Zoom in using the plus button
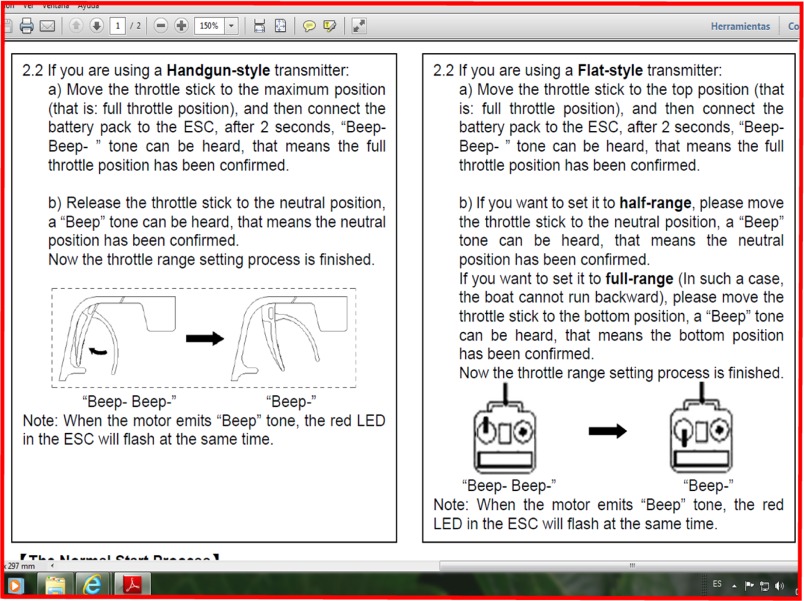 [181, 26]
